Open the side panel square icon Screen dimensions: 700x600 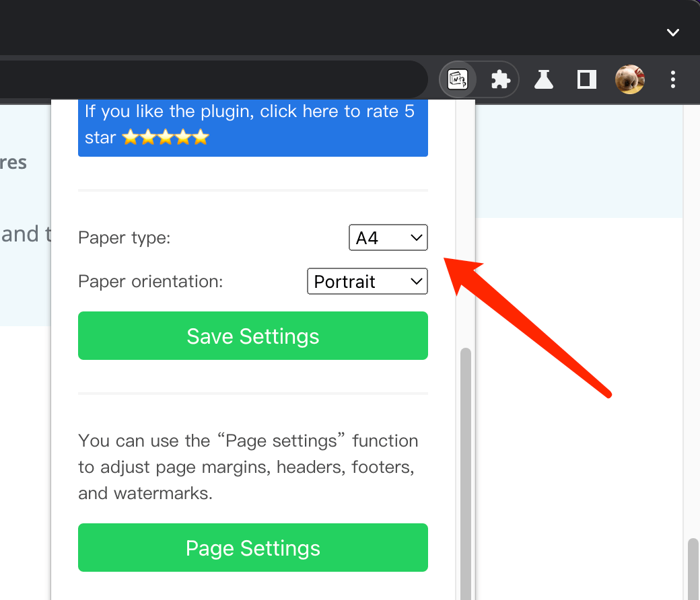586,79
